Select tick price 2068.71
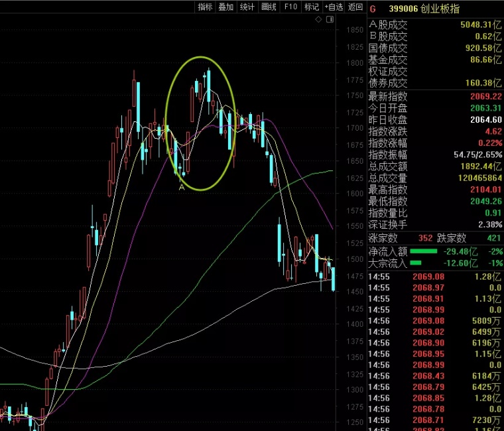 click(x=428, y=420)
